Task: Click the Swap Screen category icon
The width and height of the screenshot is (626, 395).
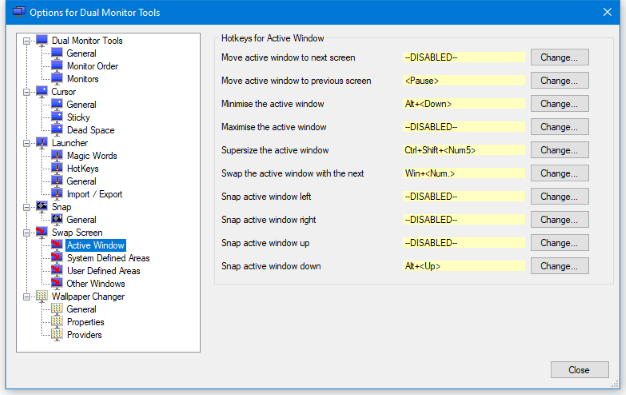Action: [x=42, y=232]
